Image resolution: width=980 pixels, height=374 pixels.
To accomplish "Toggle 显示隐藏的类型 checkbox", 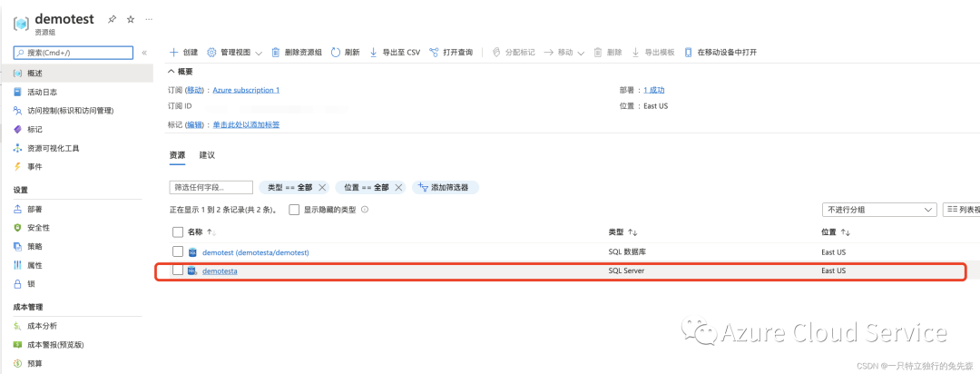I will click(294, 210).
